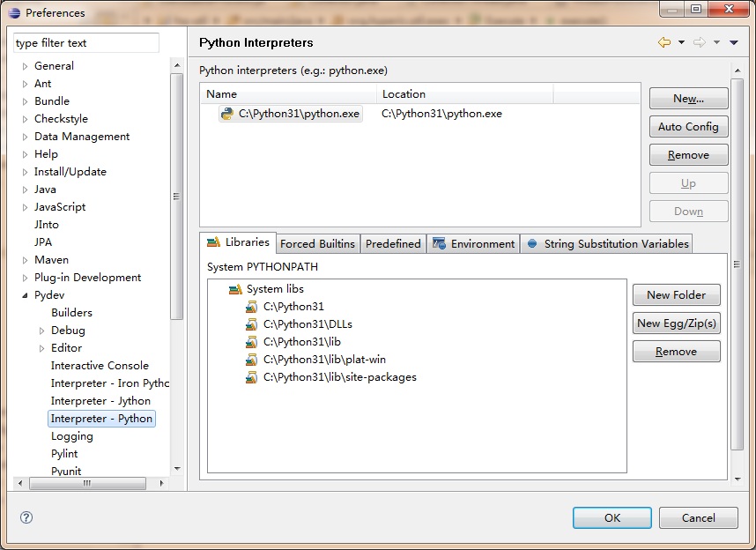
Task: Expand the Editor node under Pydev
Action: 42,348
